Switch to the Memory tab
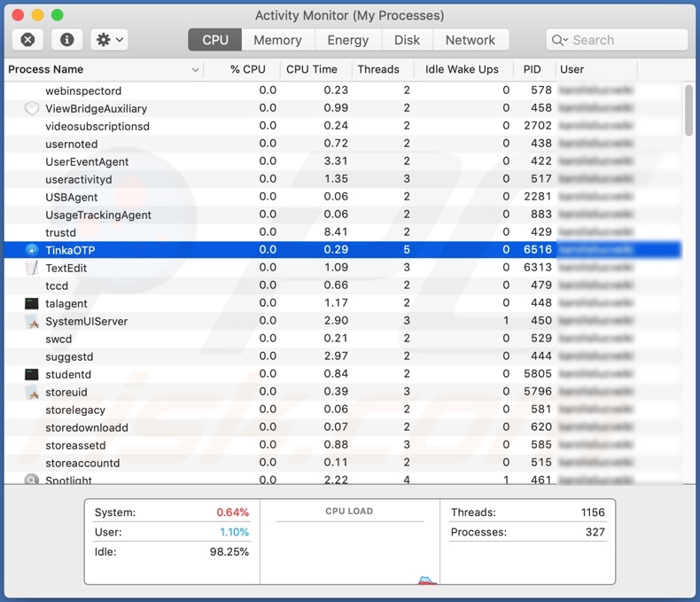 point(277,40)
